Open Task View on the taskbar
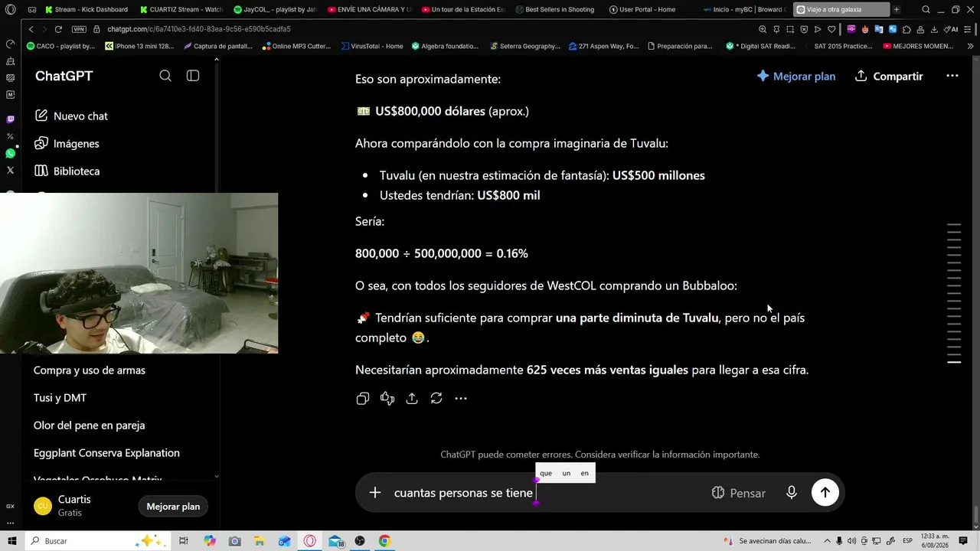The width and height of the screenshot is (980, 551). (x=184, y=541)
